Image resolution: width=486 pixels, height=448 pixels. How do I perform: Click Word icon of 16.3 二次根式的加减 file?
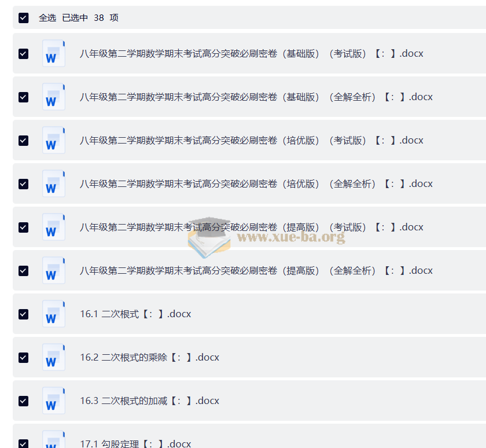[54, 401]
